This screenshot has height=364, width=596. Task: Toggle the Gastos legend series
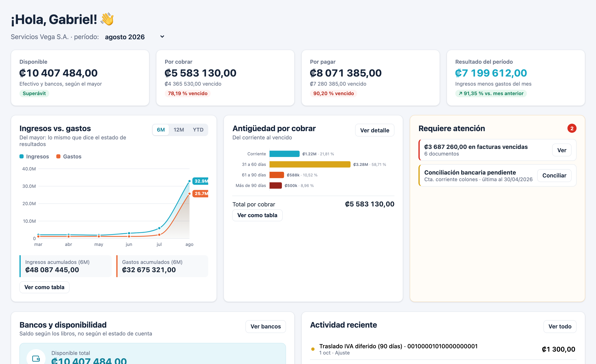coord(69,156)
